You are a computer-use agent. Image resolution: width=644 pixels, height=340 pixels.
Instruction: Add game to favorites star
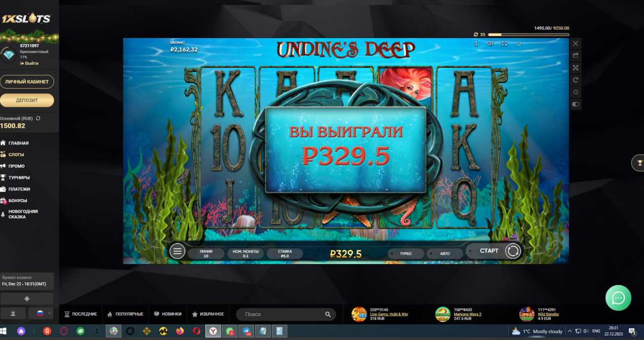(576, 92)
